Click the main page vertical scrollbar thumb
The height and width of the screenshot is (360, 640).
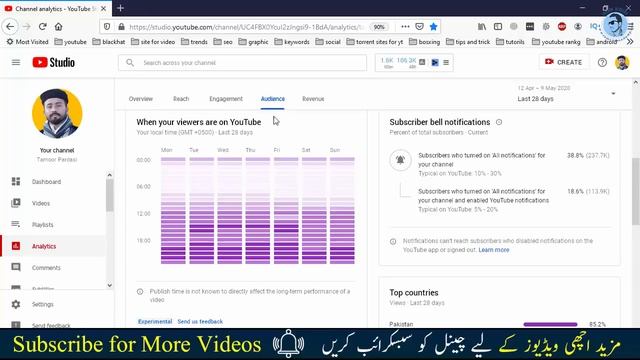pyautogui.click(x=636, y=191)
